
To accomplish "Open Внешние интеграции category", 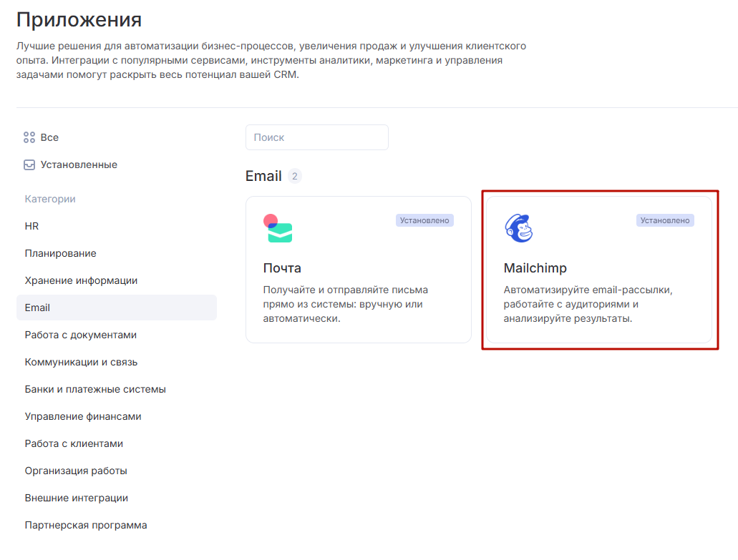I will pos(116,498).
